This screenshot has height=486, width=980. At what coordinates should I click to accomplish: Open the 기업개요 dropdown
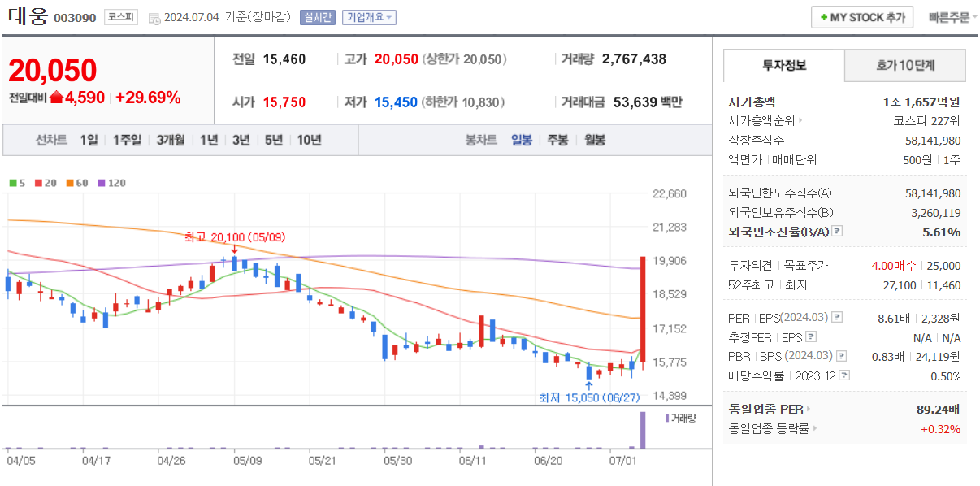coord(369,17)
